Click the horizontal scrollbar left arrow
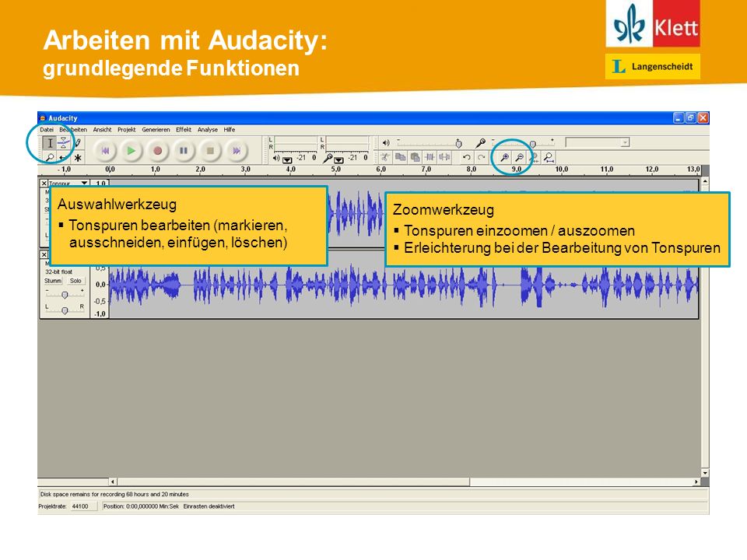 [113, 482]
